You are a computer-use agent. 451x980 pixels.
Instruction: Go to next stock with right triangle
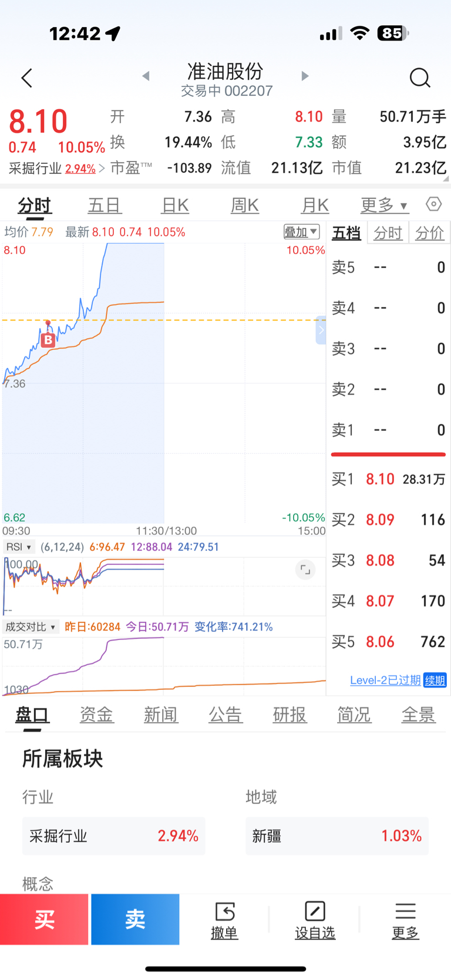pyautogui.click(x=304, y=76)
